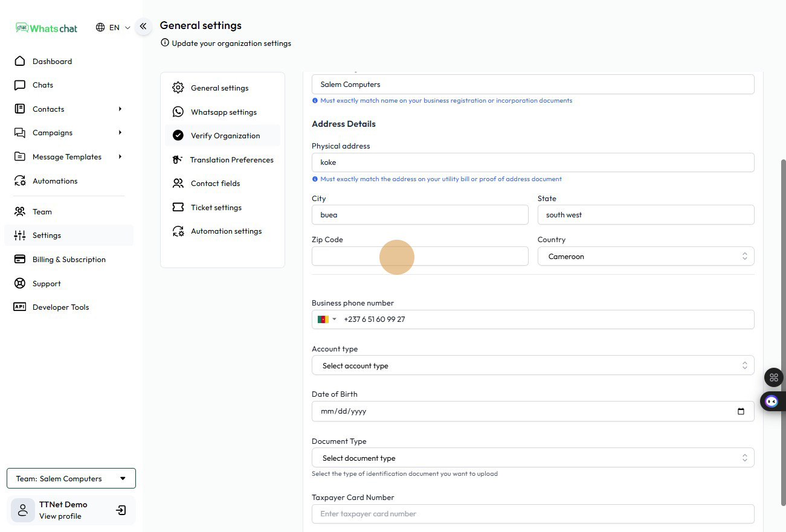The width and height of the screenshot is (786, 532).
Task: Open the Country dropdown showing Cameroon
Action: point(645,257)
